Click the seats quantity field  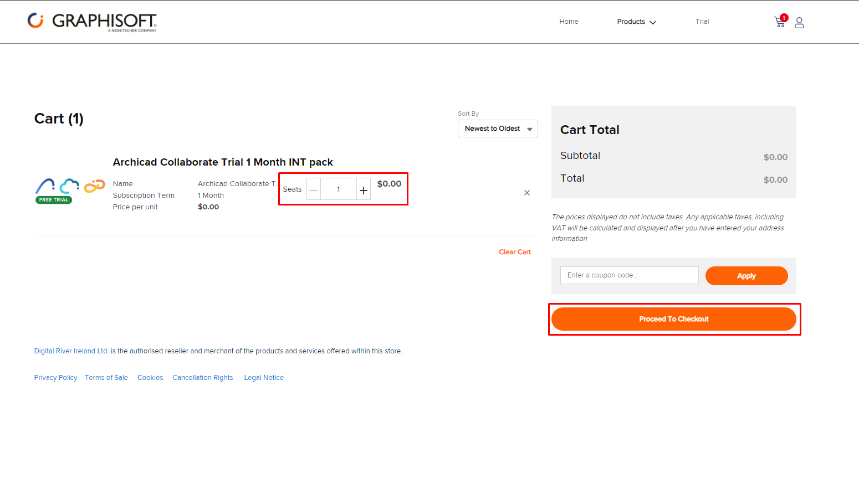pos(339,189)
